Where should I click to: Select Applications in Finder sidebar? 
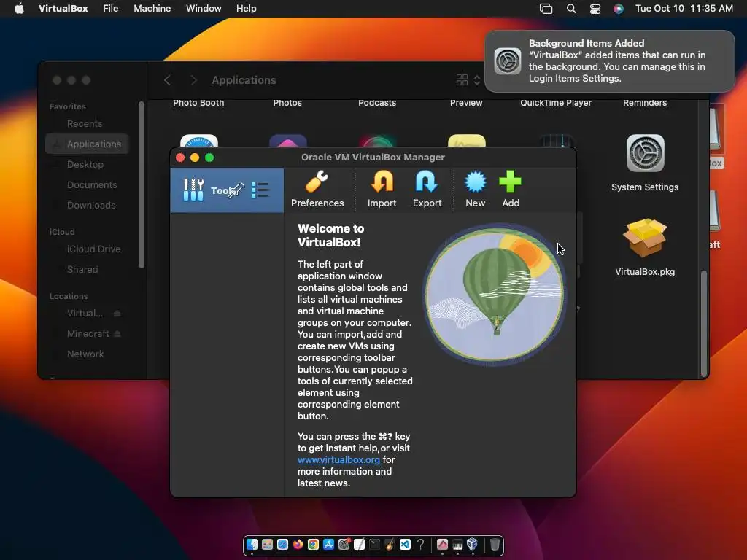tap(88, 144)
